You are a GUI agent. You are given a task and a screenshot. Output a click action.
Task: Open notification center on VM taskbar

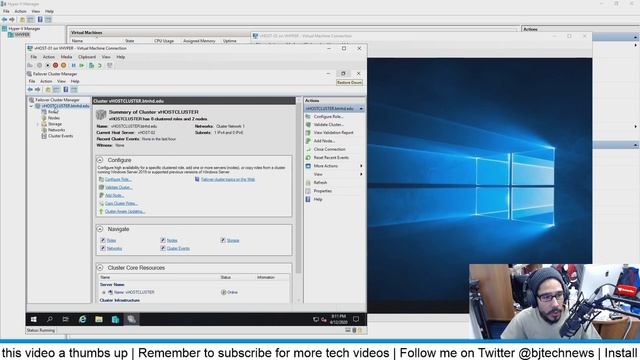pos(356,319)
